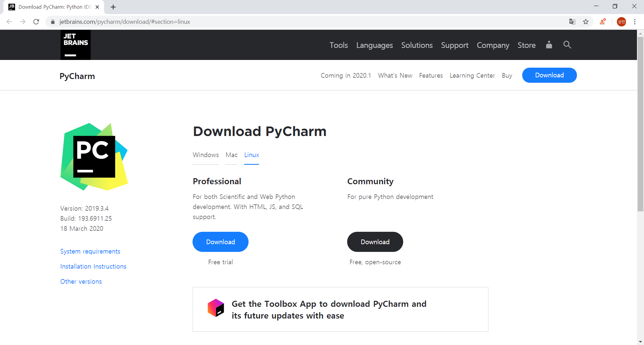The height and width of the screenshot is (345, 644).
Task: Click the address bar URL
Action: pos(125,22)
